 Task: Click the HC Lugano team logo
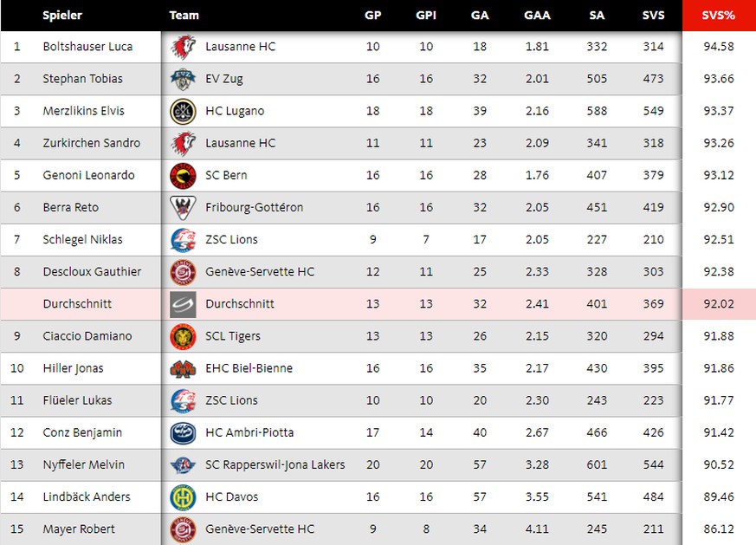[x=184, y=112]
